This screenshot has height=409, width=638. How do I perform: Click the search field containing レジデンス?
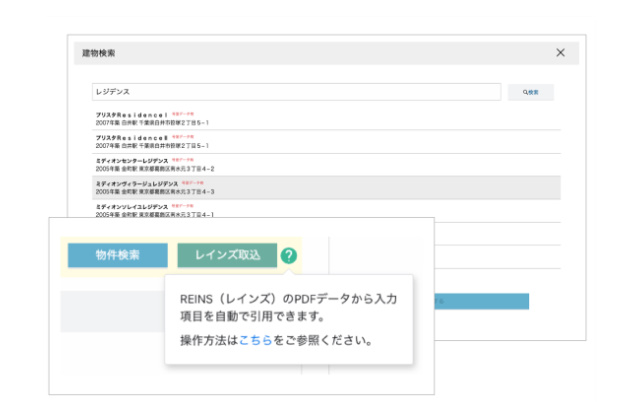[x=295, y=92]
